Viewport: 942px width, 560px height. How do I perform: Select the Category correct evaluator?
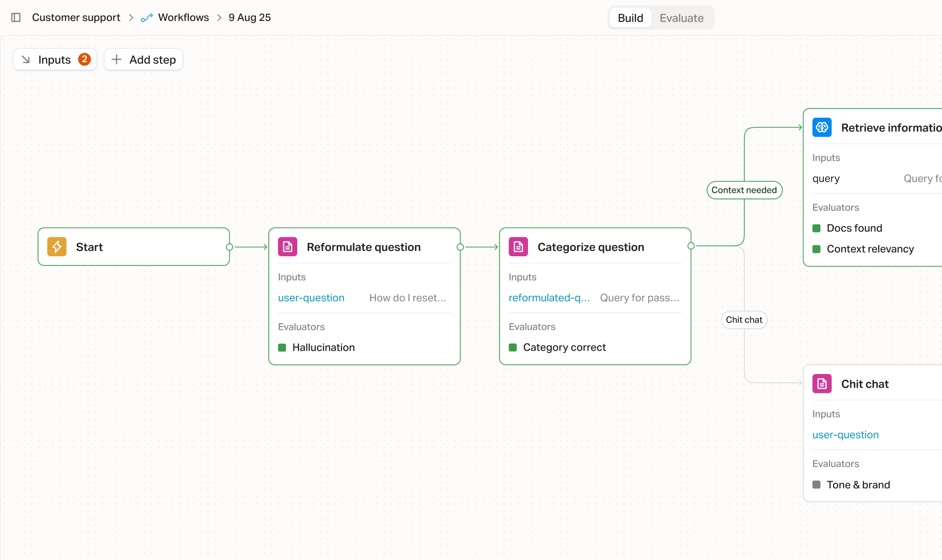[x=564, y=347]
